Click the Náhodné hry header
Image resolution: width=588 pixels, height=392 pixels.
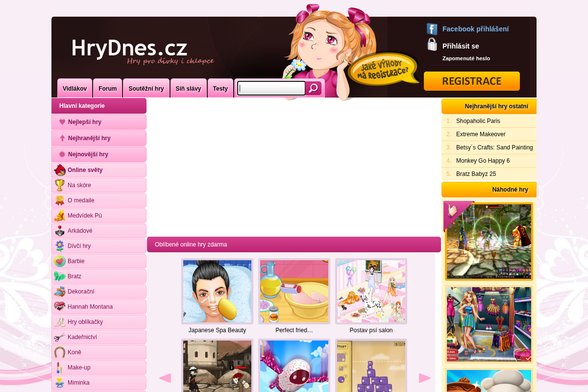pyautogui.click(x=489, y=190)
